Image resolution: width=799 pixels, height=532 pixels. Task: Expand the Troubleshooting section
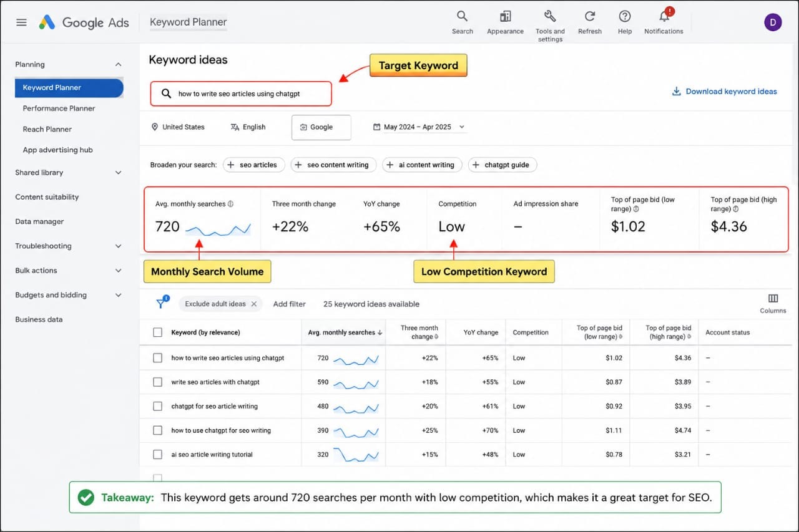click(x=119, y=246)
